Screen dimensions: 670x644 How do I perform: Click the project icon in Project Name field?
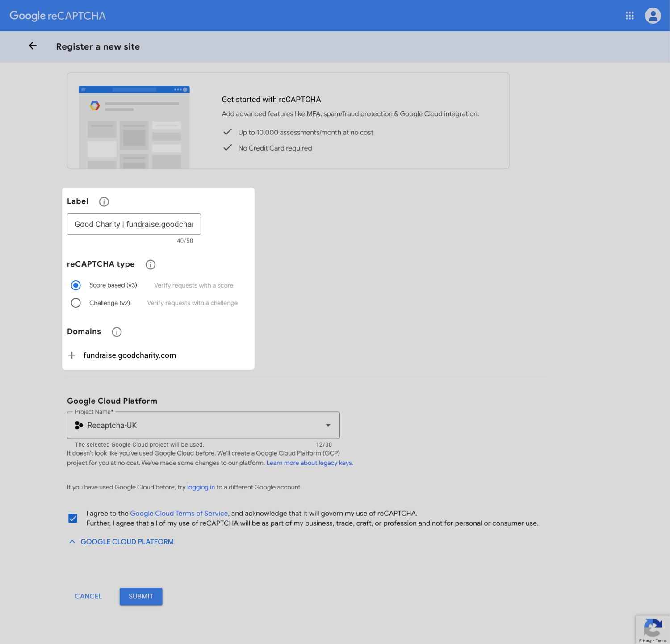click(79, 425)
